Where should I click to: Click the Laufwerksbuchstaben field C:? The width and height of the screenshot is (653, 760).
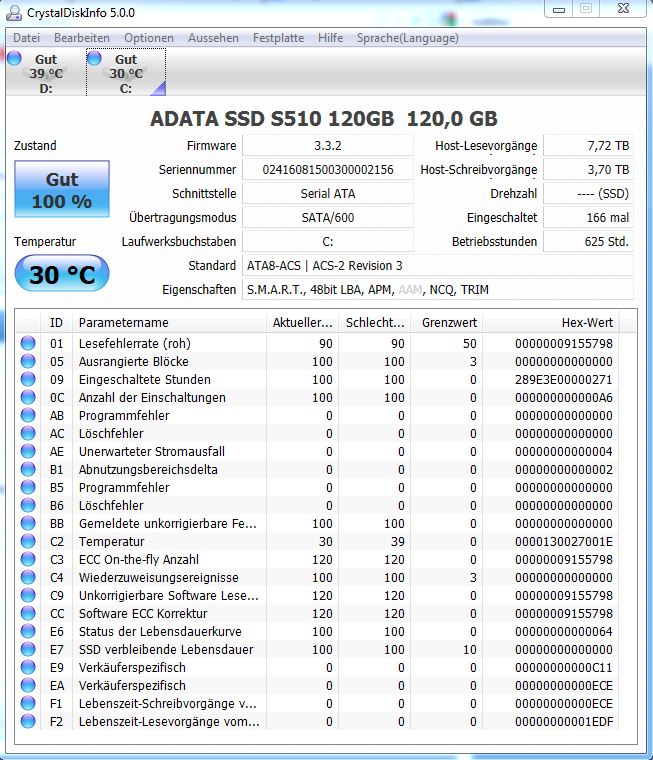328,241
